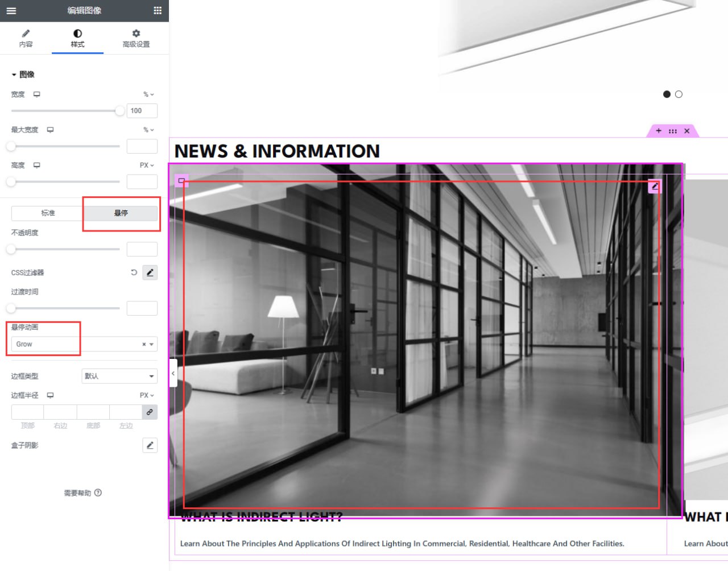This screenshot has height=571, width=728.
Task: Select the second carousel dot indicator
Action: 679,94
